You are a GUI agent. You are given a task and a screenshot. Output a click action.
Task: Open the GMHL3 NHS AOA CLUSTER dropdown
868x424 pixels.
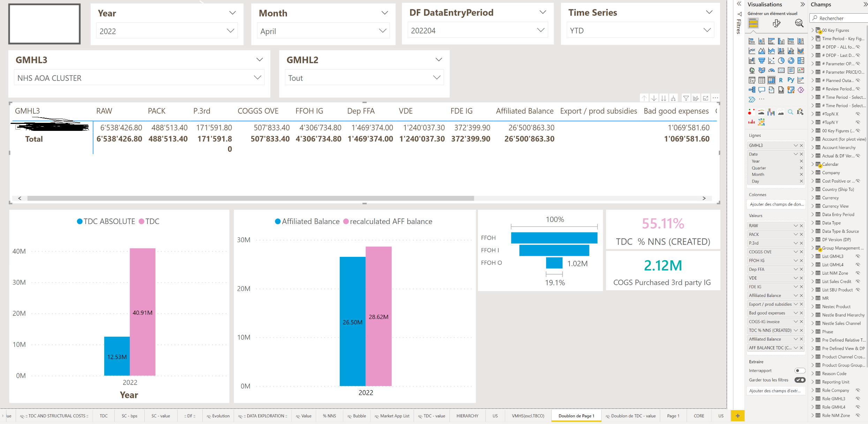point(139,78)
